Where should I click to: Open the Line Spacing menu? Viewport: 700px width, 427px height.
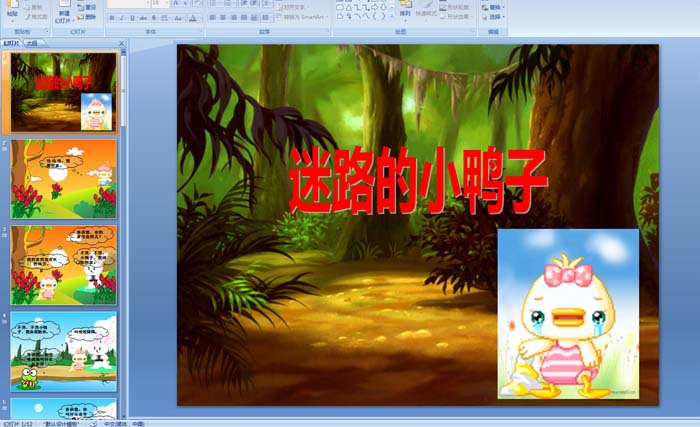[x=266, y=3]
